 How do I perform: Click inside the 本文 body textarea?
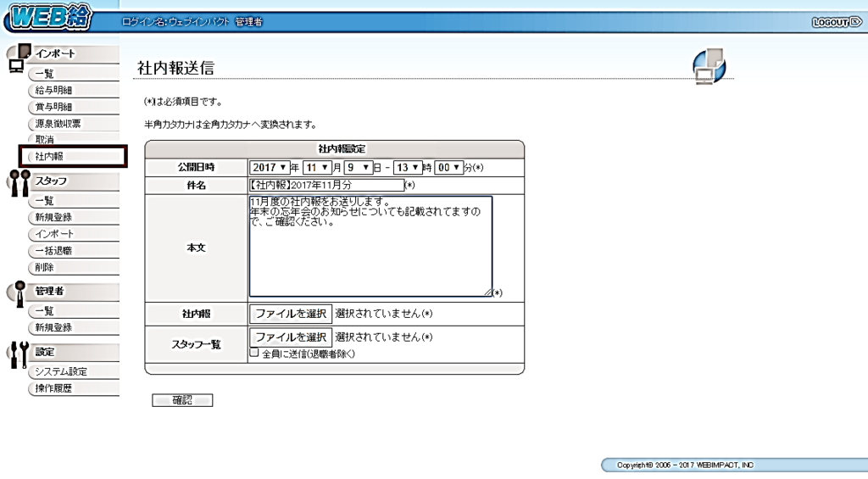370,247
